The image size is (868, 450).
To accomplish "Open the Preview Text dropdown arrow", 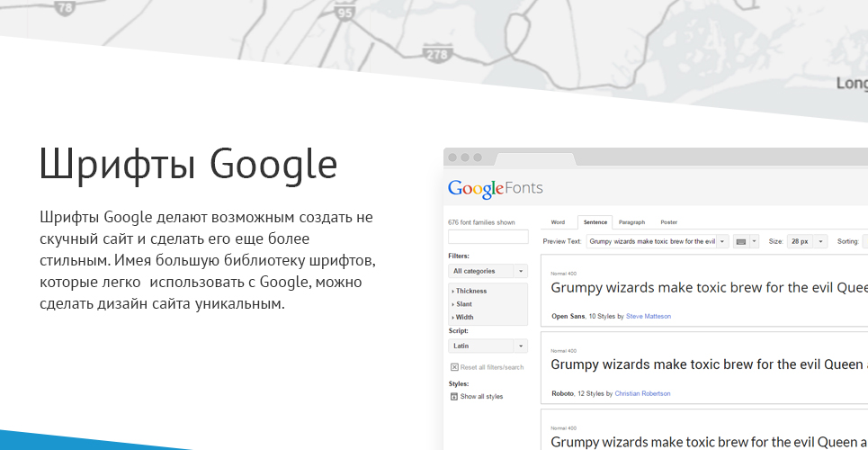I will click(x=722, y=241).
